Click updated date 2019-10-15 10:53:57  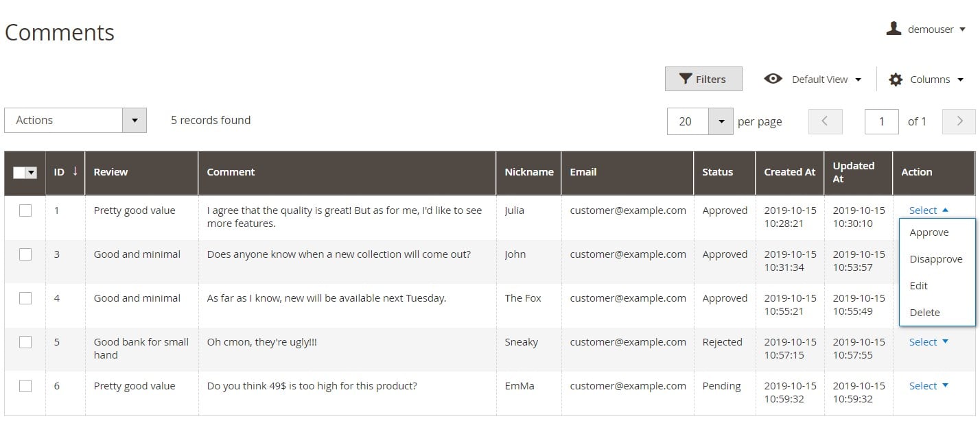(859, 261)
